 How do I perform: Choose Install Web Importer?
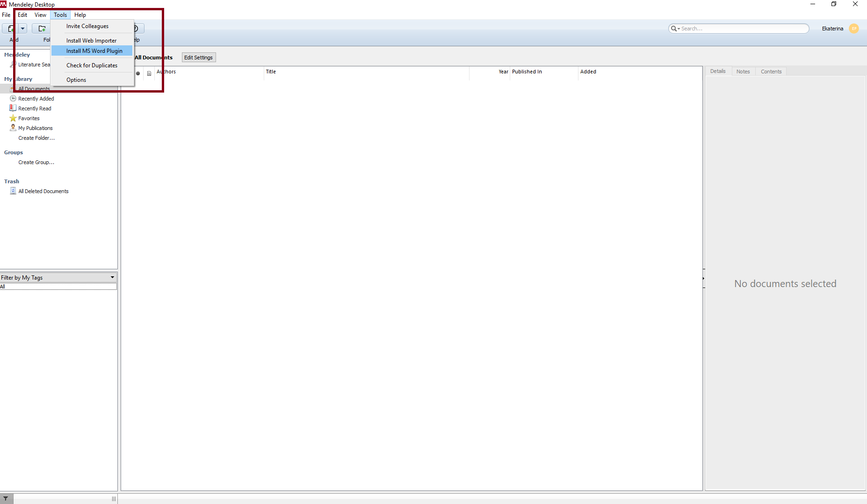click(x=92, y=41)
